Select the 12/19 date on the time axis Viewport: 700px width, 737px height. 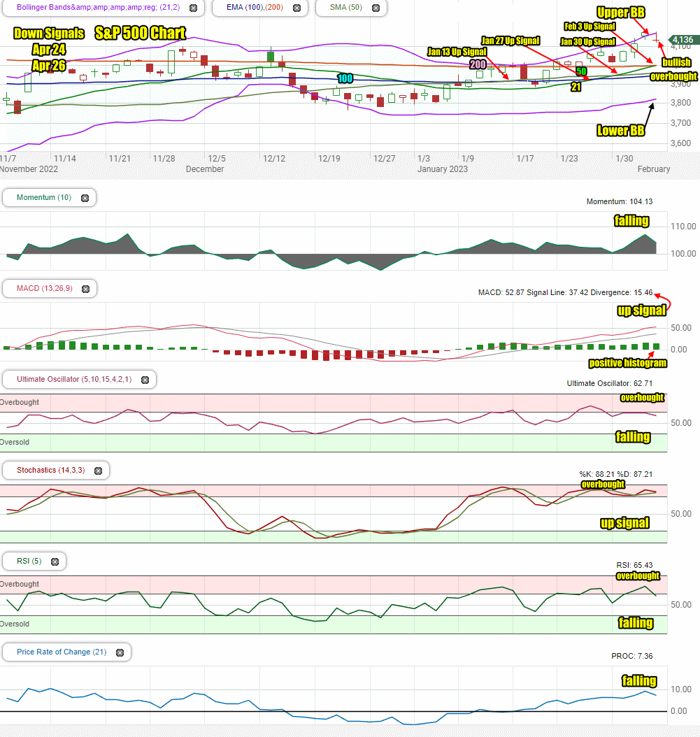point(329,159)
